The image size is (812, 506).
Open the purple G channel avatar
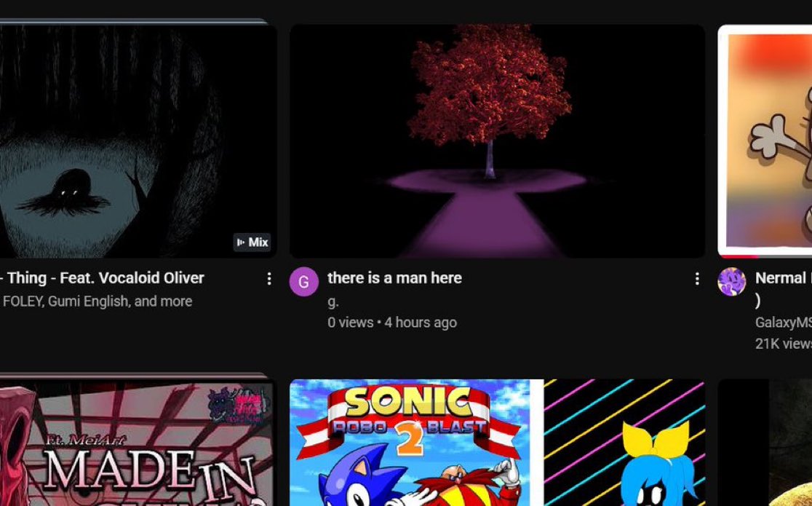coord(304,282)
